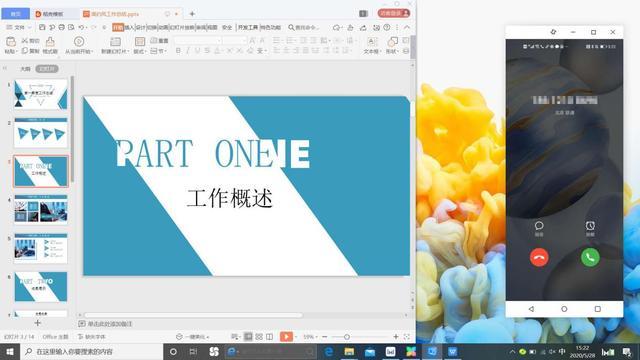The width and height of the screenshot is (640, 360).
Task: Click the zoom out minus button
Action: click(324, 337)
